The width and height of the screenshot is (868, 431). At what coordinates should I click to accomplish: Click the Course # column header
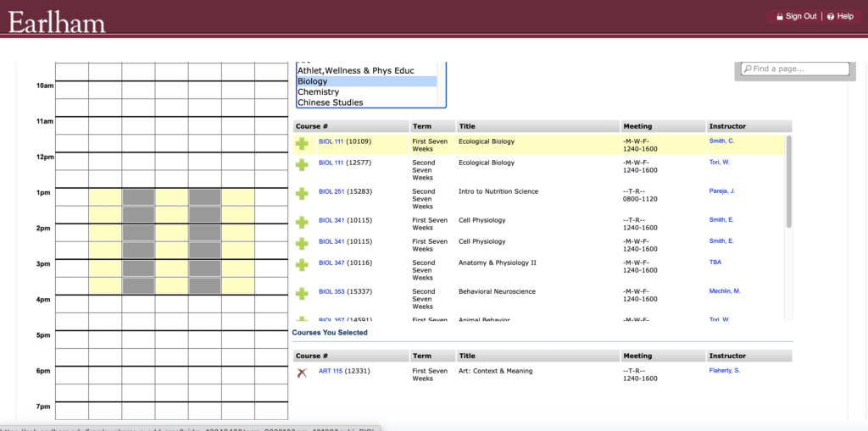(x=311, y=126)
